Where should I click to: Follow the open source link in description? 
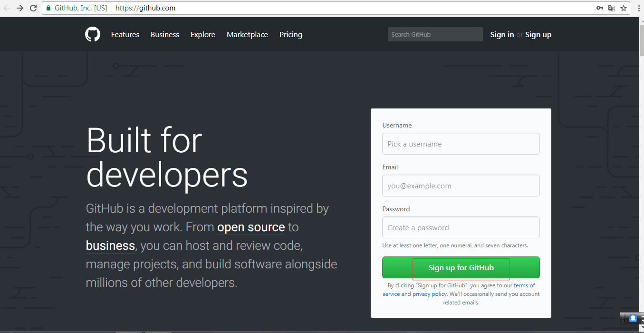point(251,227)
